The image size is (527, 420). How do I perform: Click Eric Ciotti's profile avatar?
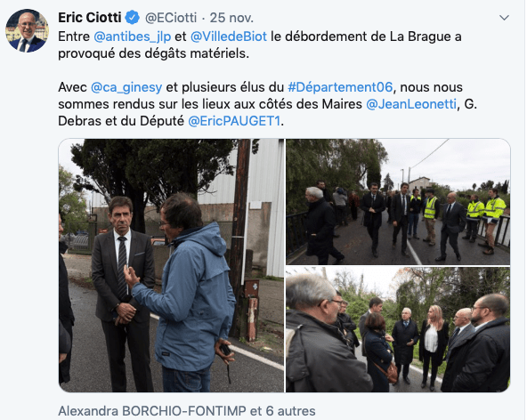[x=27, y=30]
